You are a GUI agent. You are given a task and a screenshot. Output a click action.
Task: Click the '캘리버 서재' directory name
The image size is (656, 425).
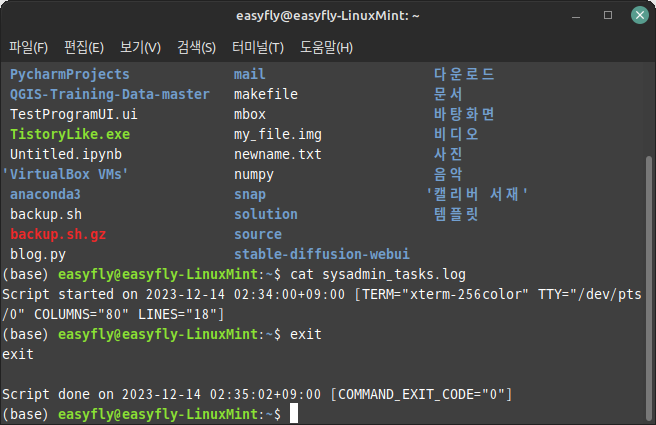point(477,195)
